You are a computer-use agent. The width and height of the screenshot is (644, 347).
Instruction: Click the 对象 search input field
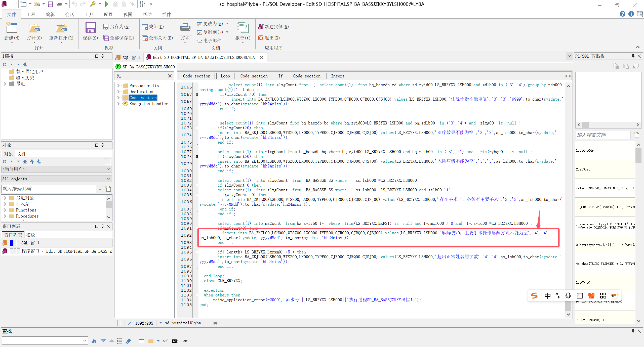point(49,189)
